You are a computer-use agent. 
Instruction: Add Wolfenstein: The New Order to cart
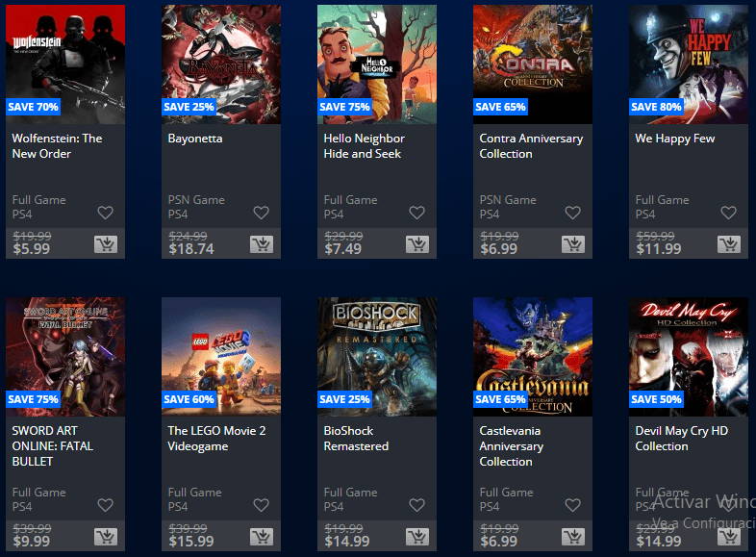tap(106, 244)
